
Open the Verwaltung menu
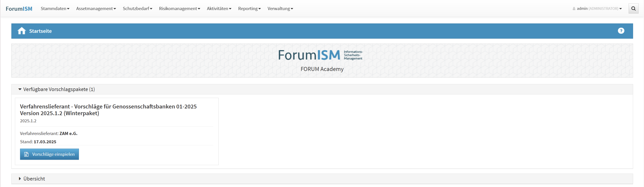(x=280, y=8)
